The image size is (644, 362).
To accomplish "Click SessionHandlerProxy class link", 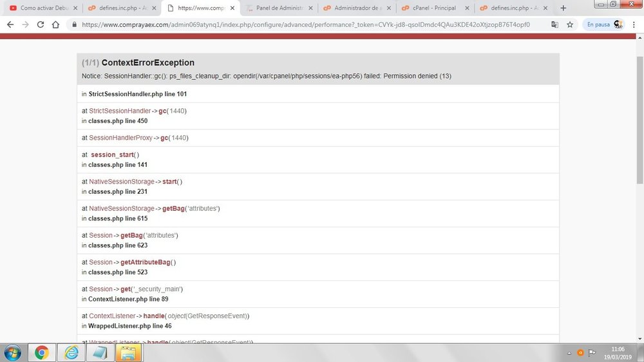I will tap(121, 138).
